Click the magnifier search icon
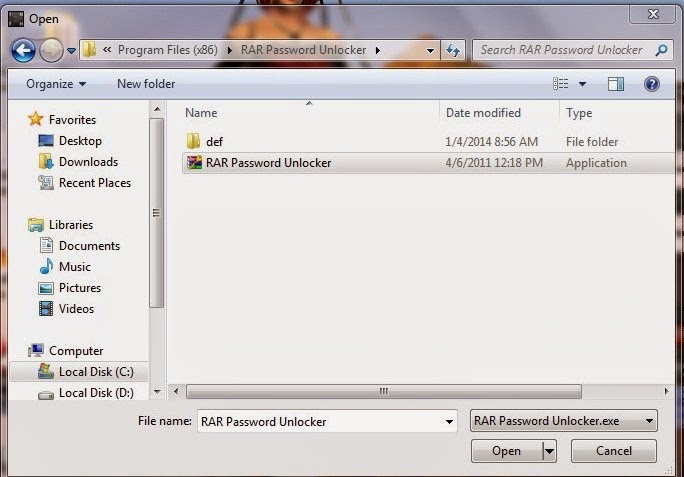684x477 pixels. pos(662,50)
